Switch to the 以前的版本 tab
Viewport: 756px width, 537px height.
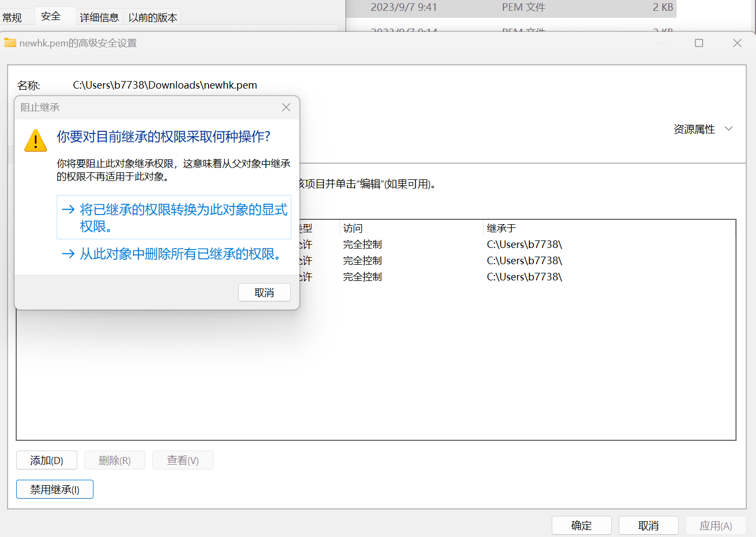(x=152, y=17)
